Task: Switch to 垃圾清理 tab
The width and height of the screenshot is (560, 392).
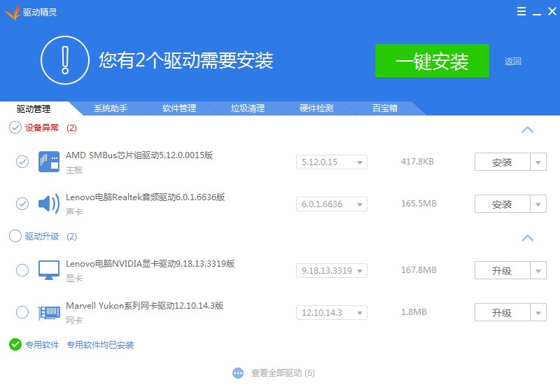Action: point(248,108)
